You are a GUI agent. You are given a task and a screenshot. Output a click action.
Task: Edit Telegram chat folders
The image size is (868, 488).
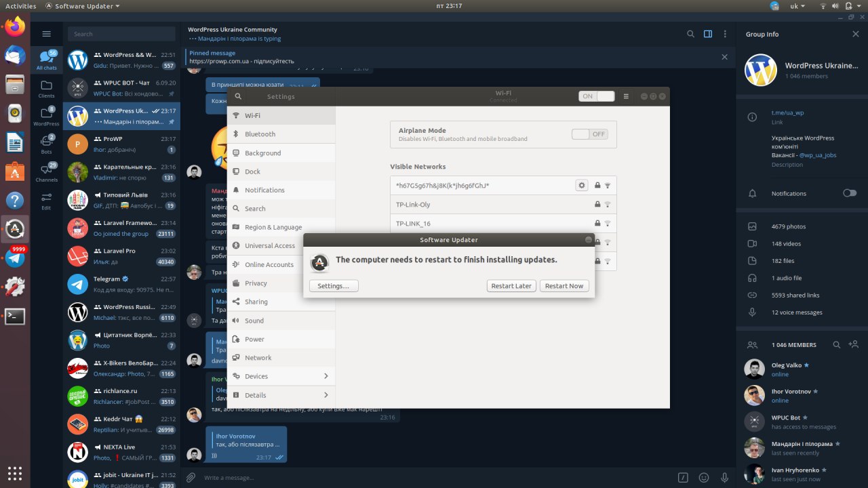pyautogui.click(x=46, y=201)
